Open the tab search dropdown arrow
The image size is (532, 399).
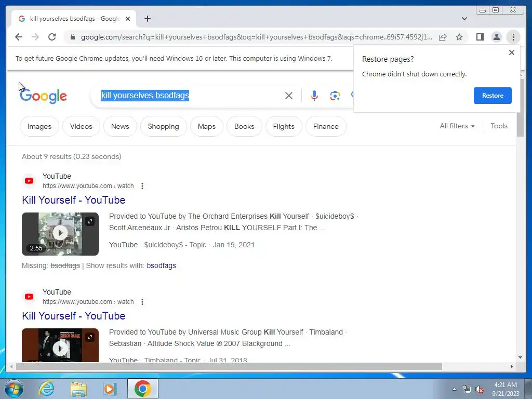coord(464,19)
